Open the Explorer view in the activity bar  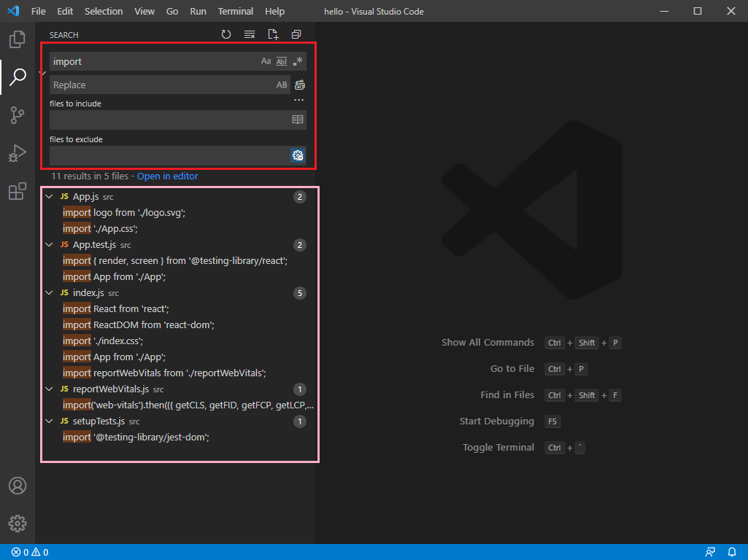tap(18, 39)
